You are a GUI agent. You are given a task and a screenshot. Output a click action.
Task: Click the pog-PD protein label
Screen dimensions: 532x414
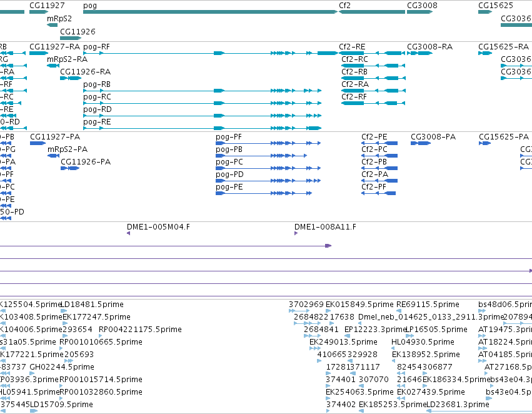(x=229, y=174)
